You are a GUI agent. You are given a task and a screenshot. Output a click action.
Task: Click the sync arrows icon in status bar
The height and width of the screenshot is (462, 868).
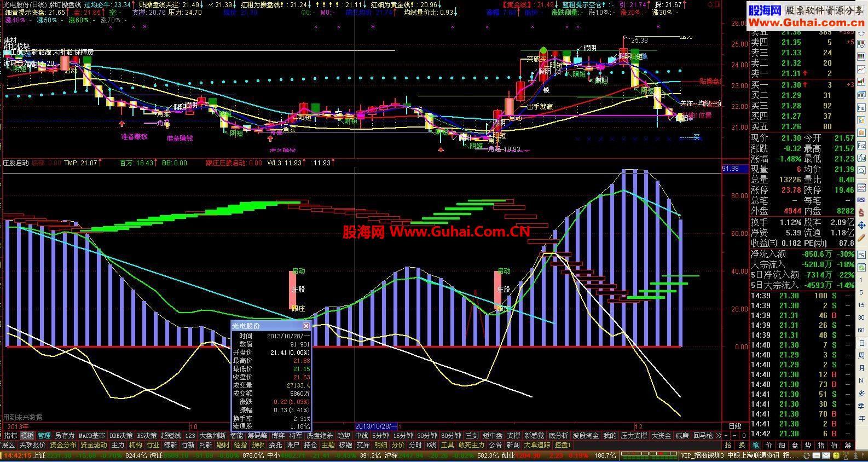tap(807, 455)
